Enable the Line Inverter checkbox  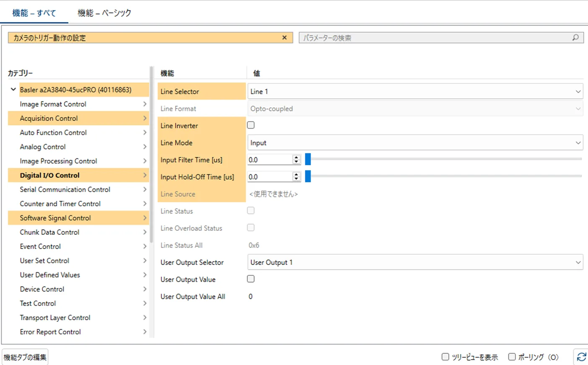pyautogui.click(x=251, y=125)
